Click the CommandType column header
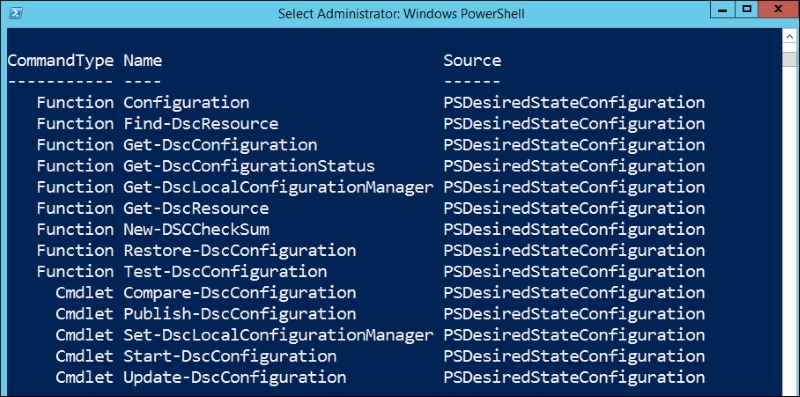 pos(61,61)
